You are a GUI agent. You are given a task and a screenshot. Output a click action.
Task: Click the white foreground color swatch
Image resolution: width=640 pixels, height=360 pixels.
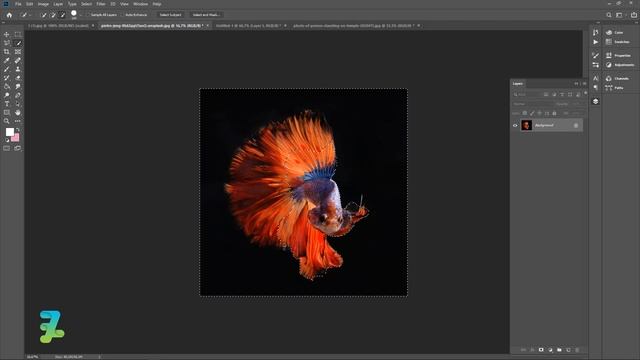(x=9, y=132)
